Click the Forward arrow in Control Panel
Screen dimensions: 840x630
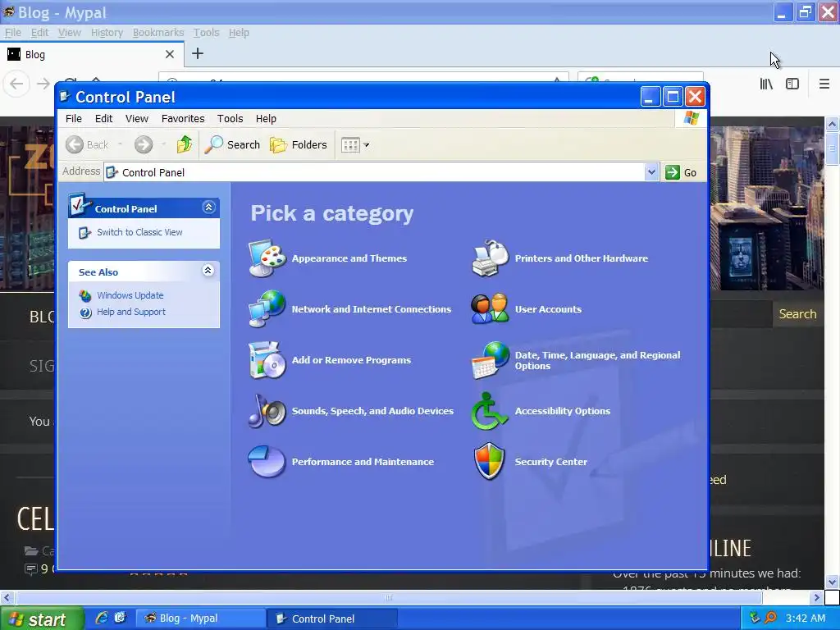coord(144,144)
